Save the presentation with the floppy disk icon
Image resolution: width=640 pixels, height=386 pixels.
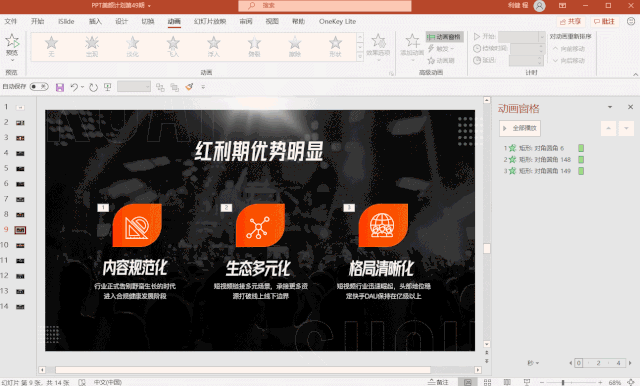click(x=60, y=87)
